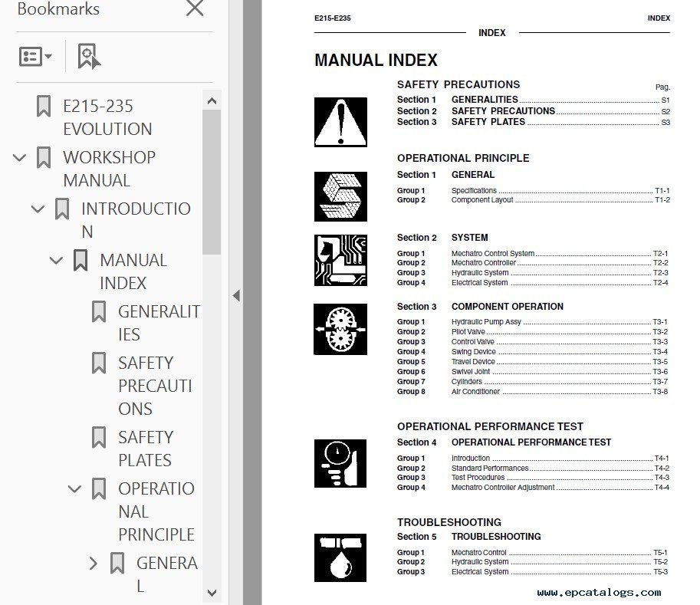Open the GENERALITIES bookmark

(159, 323)
